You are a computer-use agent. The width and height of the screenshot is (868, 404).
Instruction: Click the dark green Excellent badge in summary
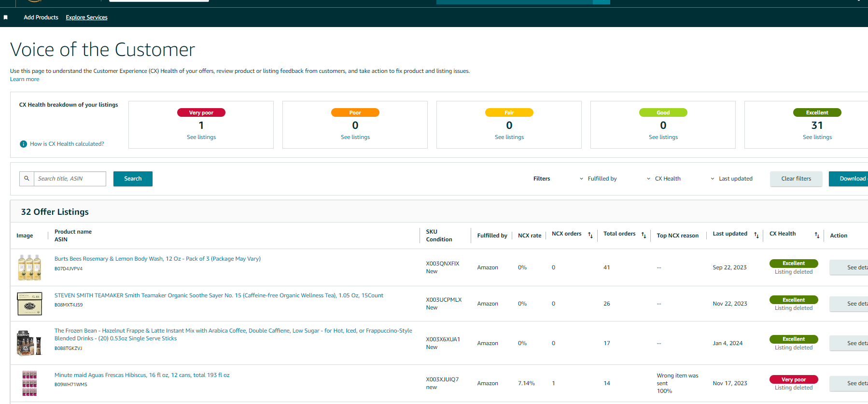coord(817,112)
